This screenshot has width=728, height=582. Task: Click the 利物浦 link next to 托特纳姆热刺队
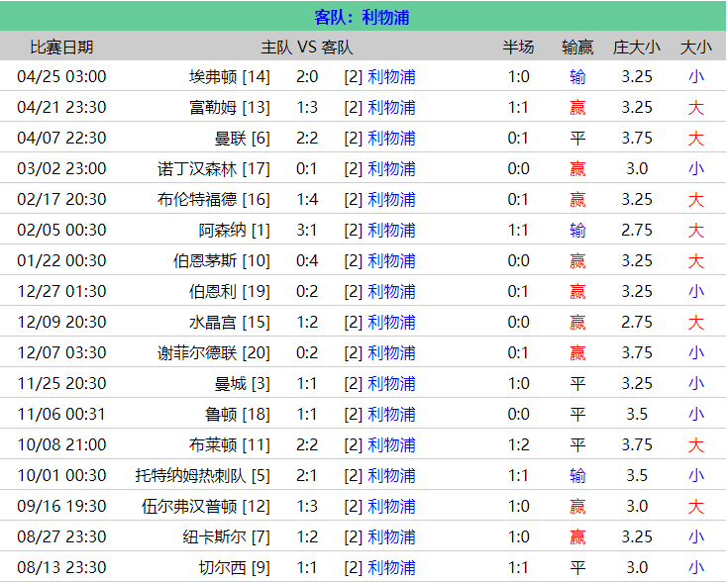click(x=391, y=475)
